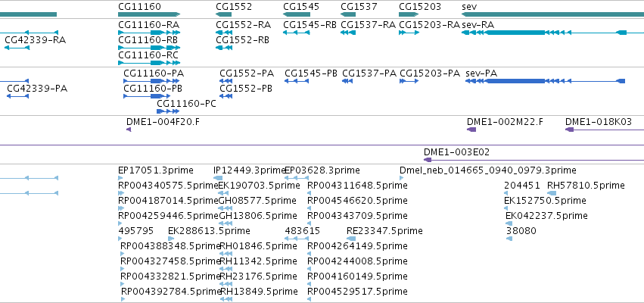Image resolution: width=644 pixels, height=303 pixels.
Task: Click the CG1537-RA transcript label
Action: (368, 25)
